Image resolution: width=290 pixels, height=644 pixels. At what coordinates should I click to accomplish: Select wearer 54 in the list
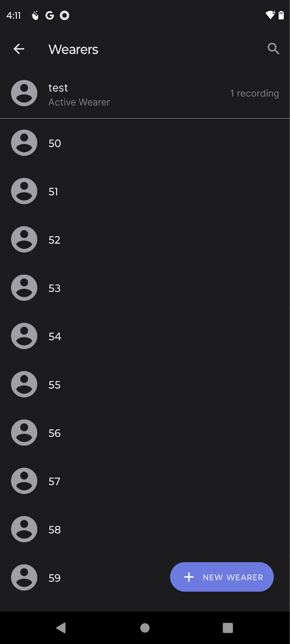click(x=145, y=336)
